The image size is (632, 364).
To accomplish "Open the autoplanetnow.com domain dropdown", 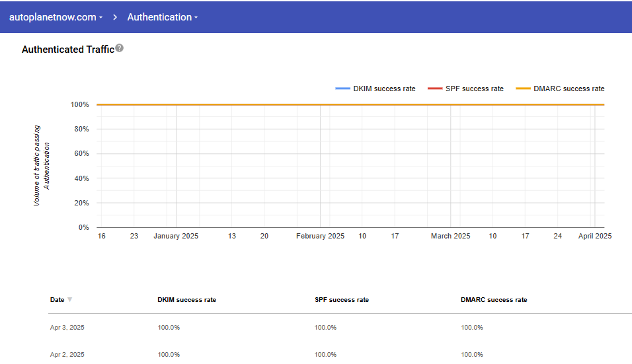I will (56, 17).
